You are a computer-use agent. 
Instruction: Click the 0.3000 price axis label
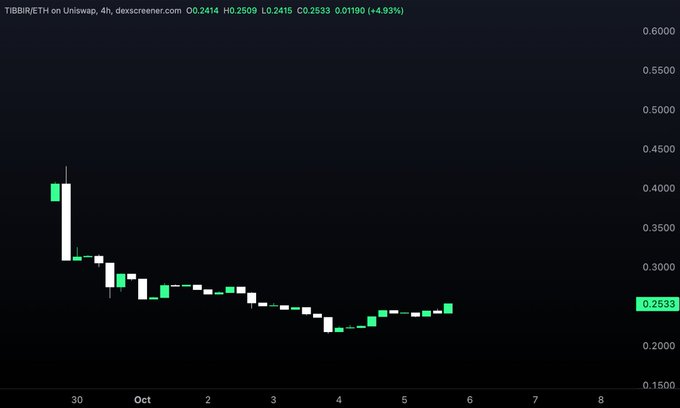click(x=659, y=267)
